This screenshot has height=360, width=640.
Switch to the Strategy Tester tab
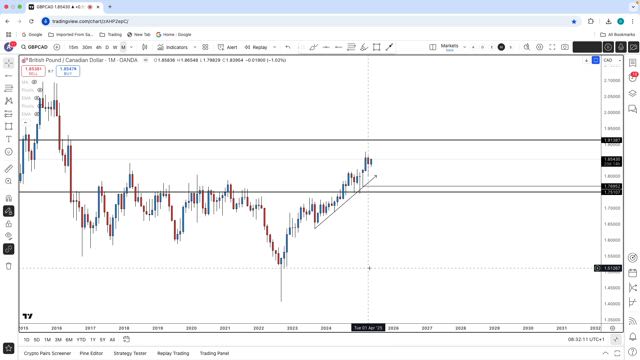click(130, 353)
